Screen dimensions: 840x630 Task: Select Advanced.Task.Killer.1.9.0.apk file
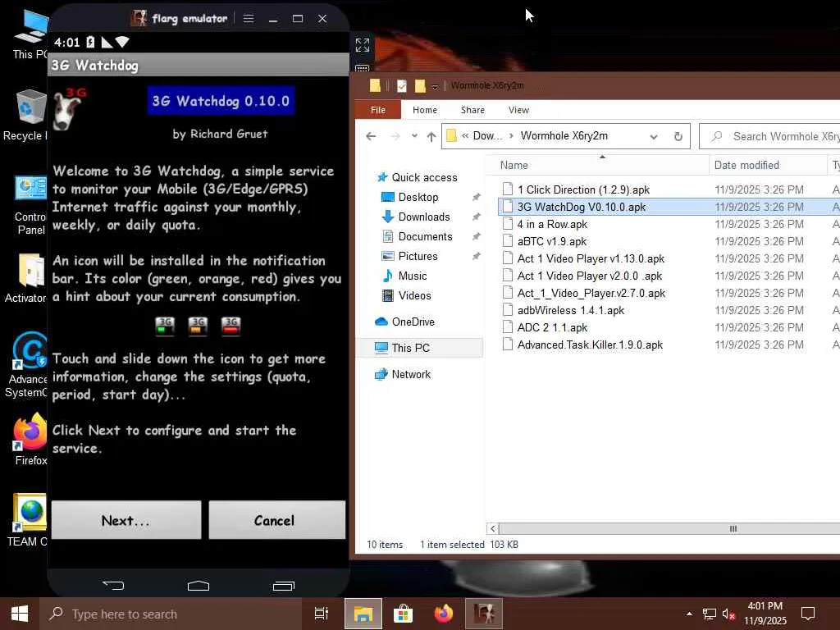pyautogui.click(x=590, y=345)
